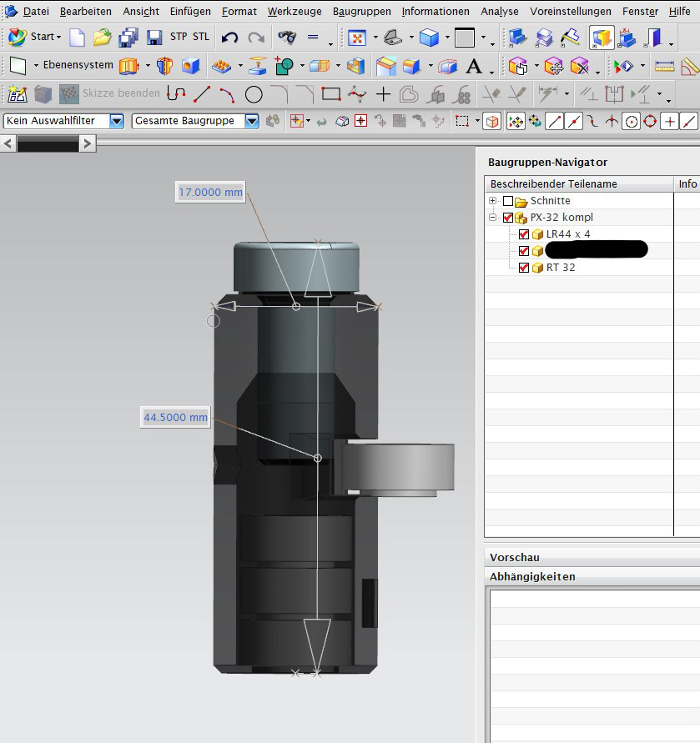Screen dimensions: 700x743
Task: Uncheck the PX-32 kompl checkbox
Action: coord(508,218)
